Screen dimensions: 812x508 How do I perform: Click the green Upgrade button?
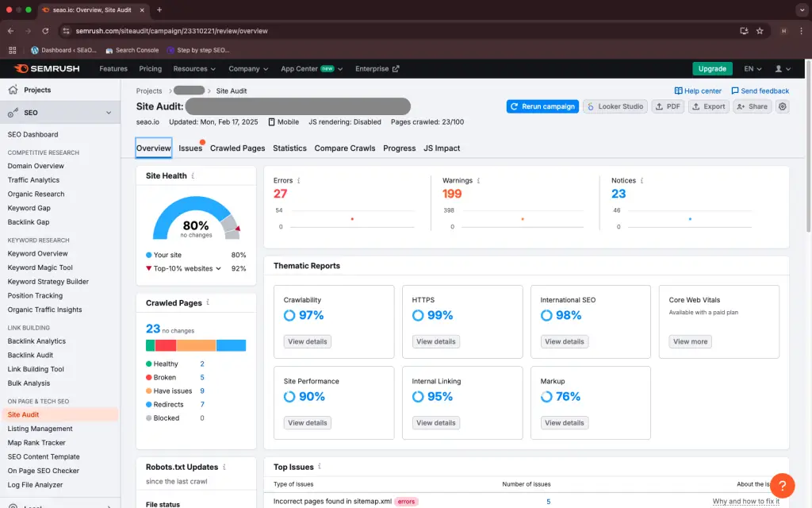tap(712, 68)
